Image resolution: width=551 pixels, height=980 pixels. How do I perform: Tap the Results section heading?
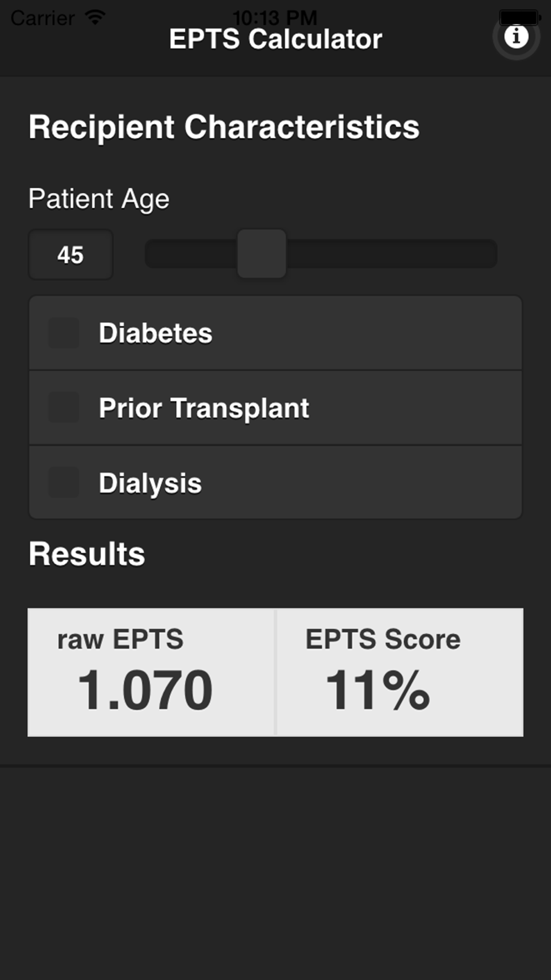[87, 554]
